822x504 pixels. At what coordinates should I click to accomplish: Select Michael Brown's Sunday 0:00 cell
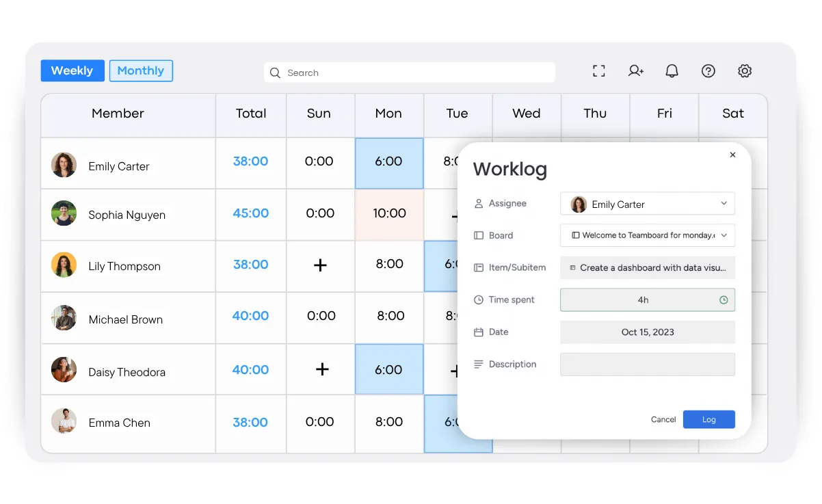tap(321, 318)
